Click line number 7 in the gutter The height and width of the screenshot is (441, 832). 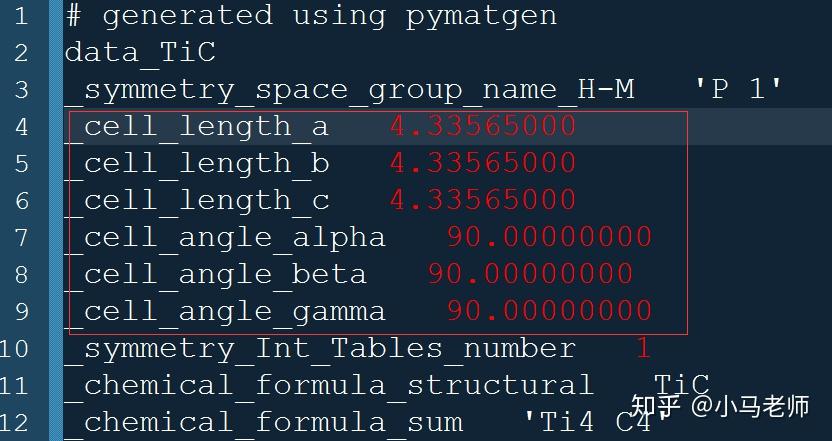pos(22,237)
